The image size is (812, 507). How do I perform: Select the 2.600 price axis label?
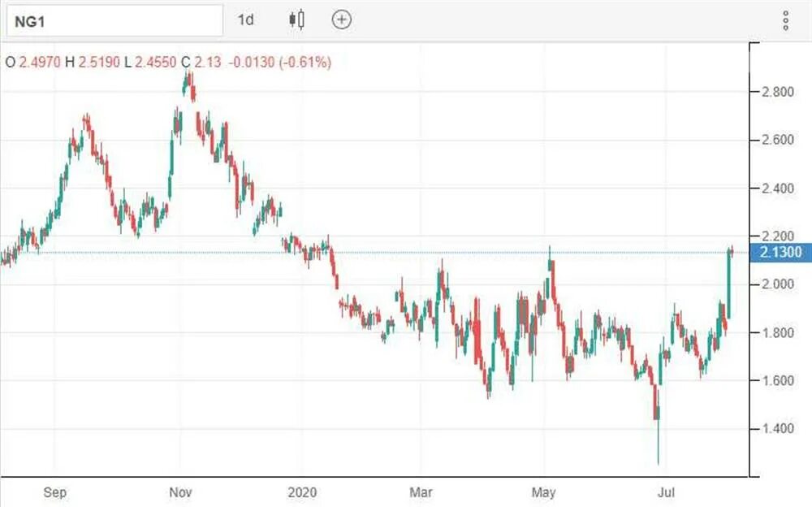click(777, 140)
